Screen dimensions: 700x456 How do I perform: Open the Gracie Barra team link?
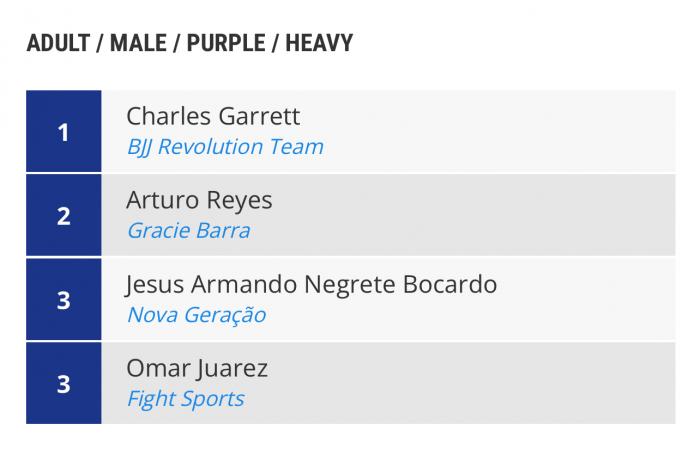[188, 231]
